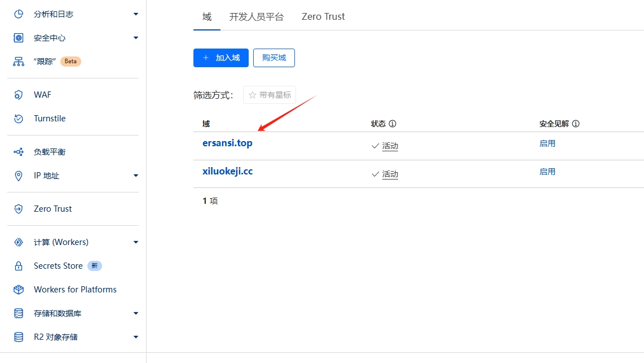Open the ersansi.top domain link
This screenshot has width=644, height=363.
227,143
